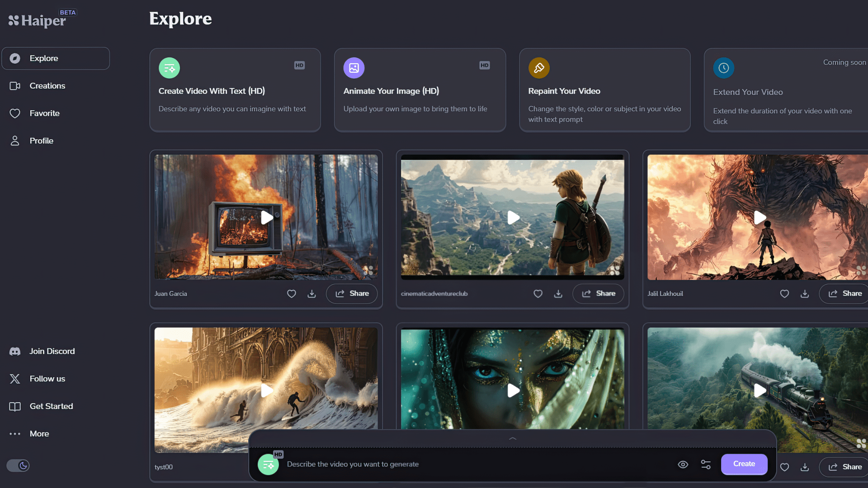Click the Join Discord icon
The image size is (868, 488).
[x=15, y=352]
